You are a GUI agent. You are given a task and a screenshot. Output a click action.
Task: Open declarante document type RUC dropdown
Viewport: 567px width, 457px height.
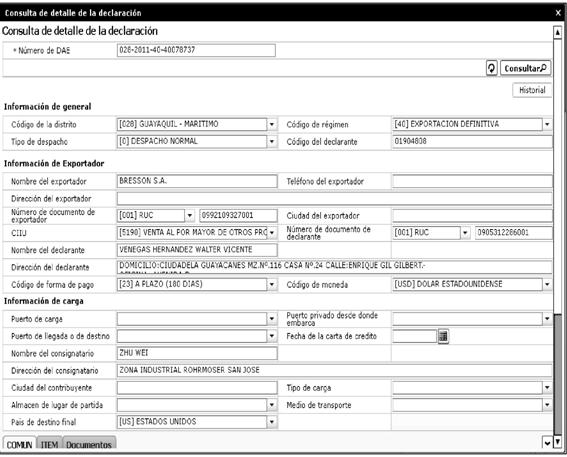point(465,233)
